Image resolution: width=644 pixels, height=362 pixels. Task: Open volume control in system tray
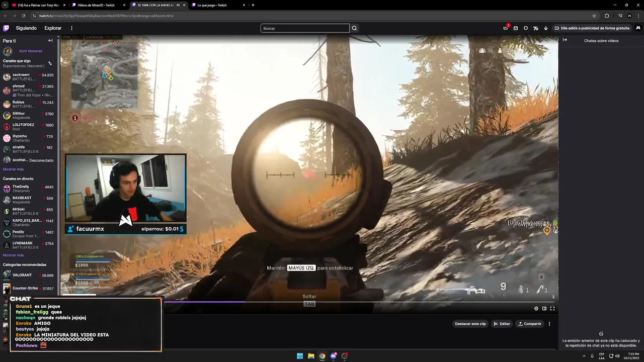pyautogui.click(x=617, y=356)
